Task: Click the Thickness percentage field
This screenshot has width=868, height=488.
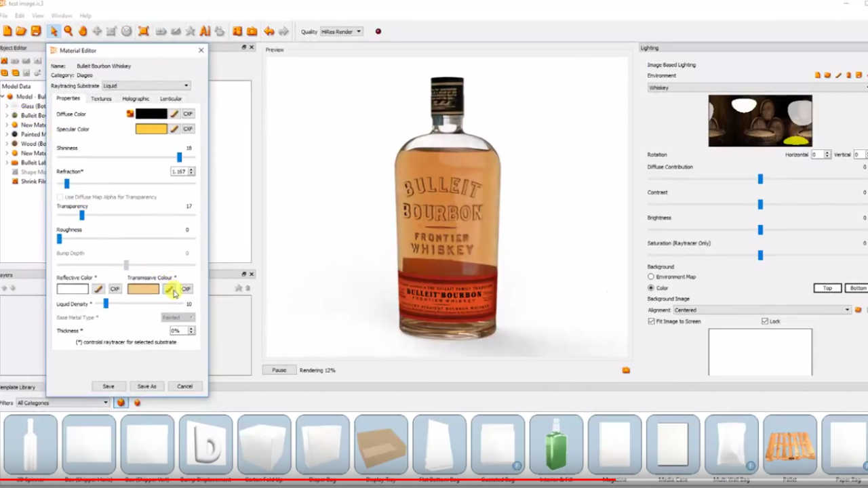Action: 178,331
